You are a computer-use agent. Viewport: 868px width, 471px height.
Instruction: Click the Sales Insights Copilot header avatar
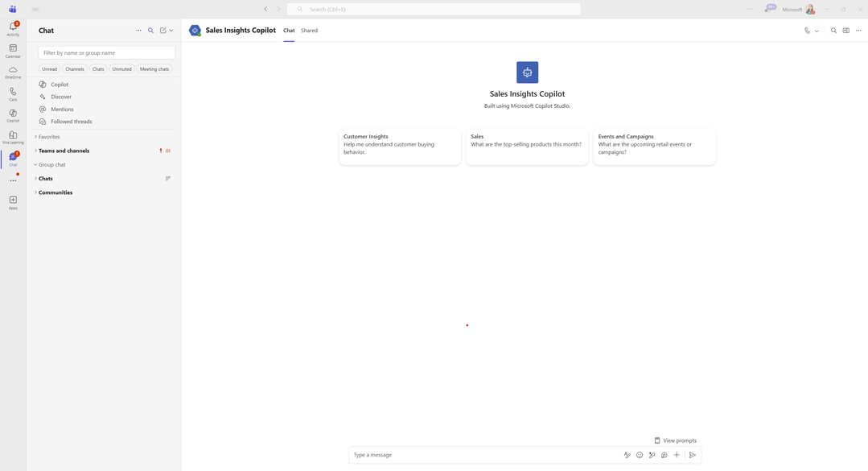pos(195,31)
